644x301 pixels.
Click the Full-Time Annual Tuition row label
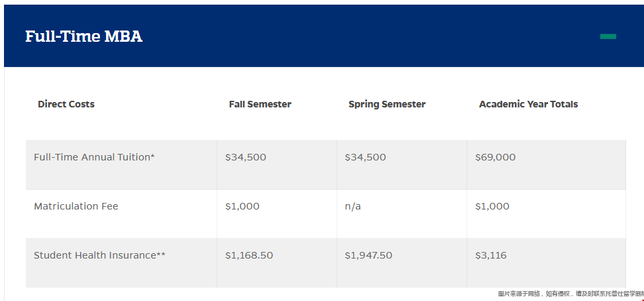(x=94, y=157)
